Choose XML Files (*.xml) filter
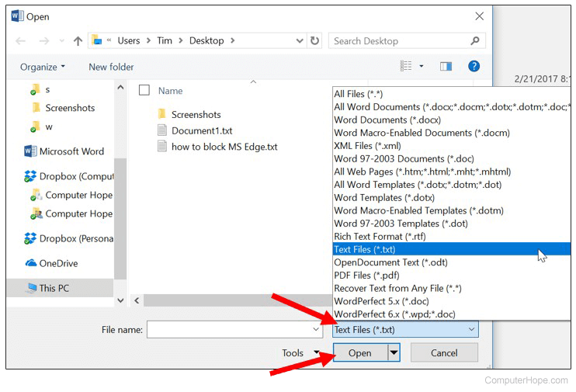576x392 pixels. tap(452, 146)
